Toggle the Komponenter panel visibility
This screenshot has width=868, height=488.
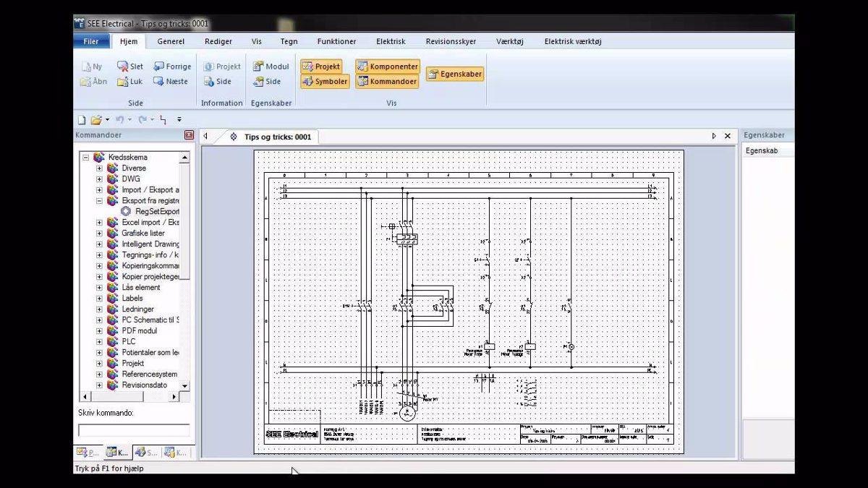point(388,67)
